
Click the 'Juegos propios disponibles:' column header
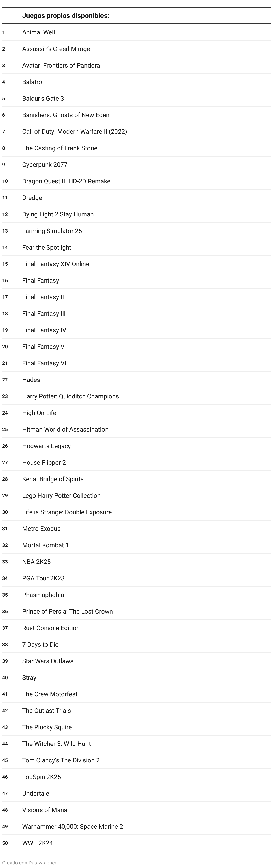[66, 15]
